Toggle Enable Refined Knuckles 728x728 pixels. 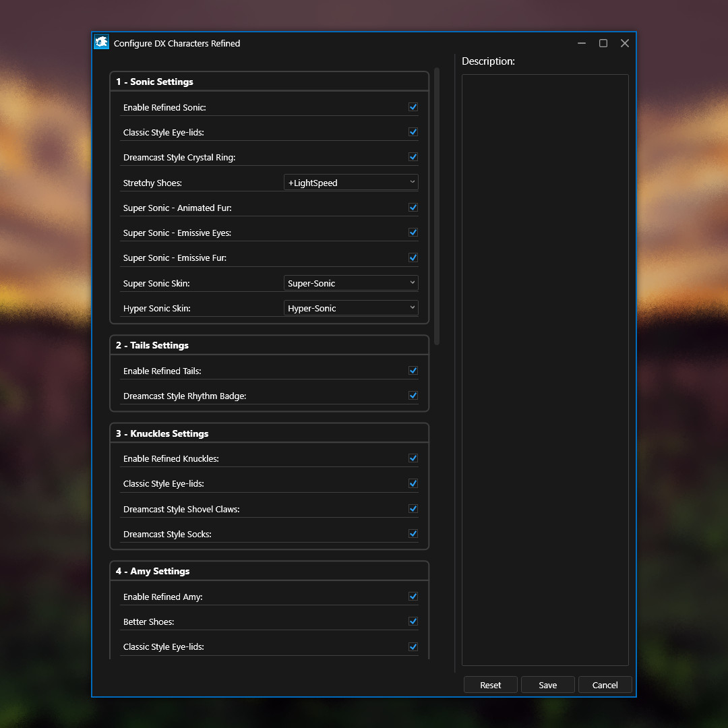413,458
